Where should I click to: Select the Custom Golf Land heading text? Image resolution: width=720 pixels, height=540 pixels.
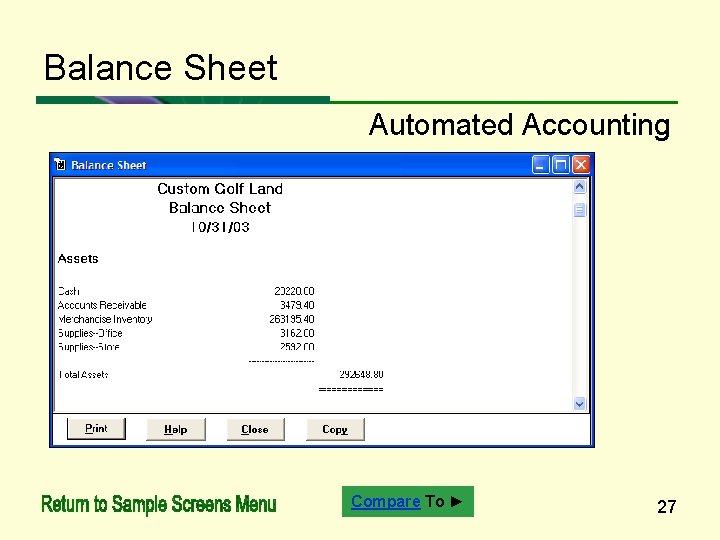click(x=220, y=189)
